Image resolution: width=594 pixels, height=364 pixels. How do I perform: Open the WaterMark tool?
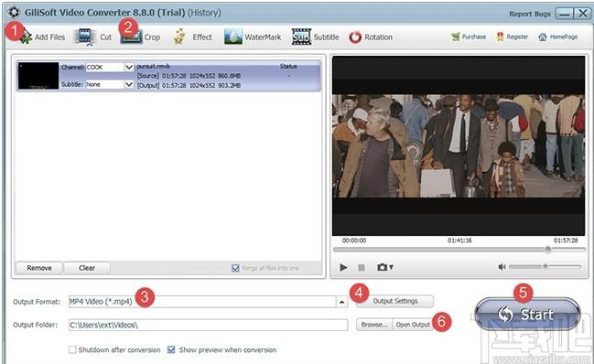pyautogui.click(x=253, y=37)
